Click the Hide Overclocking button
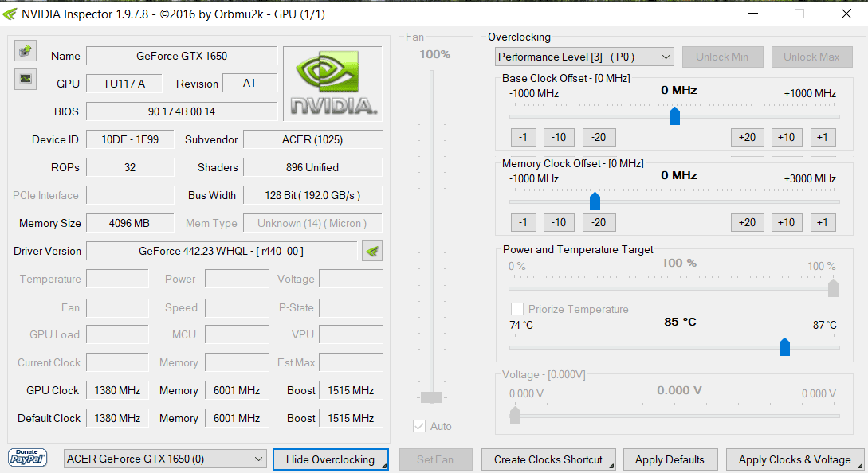This screenshot has height=473, width=868. (x=331, y=459)
